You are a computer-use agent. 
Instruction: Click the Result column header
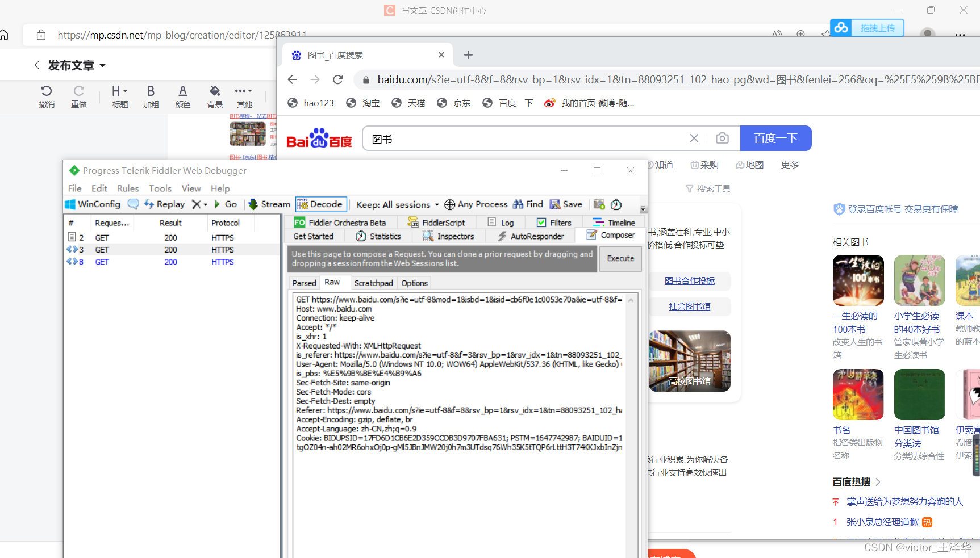click(170, 223)
